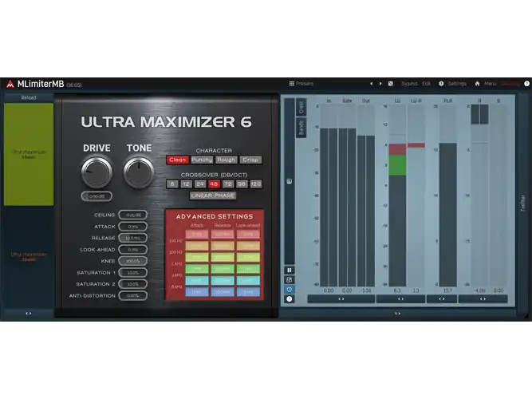Open the meter help question icon
532x399 pixels.
pyautogui.click(x=289, y=298)
